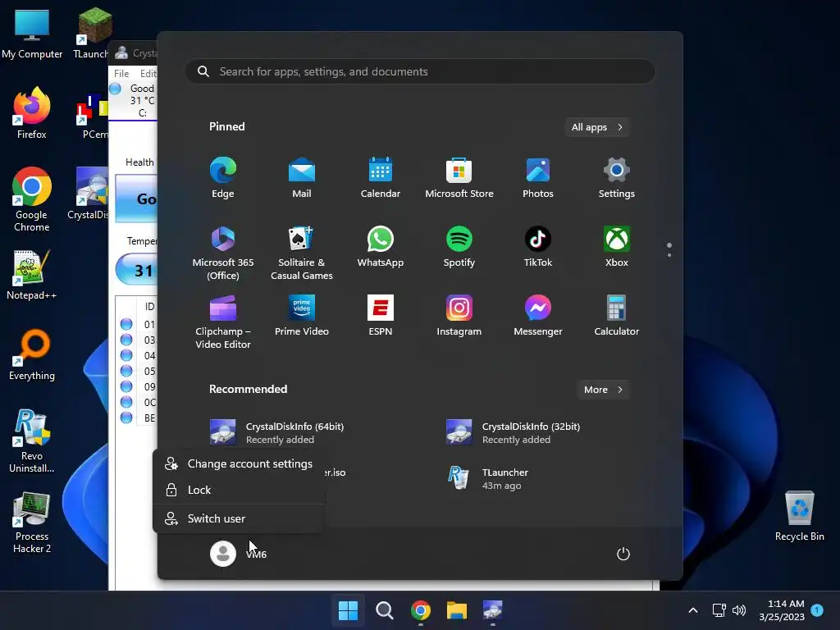The width and height of the screenshot is (840, 630).
Task: Show hidden tray icons chevron
Action: (x=692, y=610)
